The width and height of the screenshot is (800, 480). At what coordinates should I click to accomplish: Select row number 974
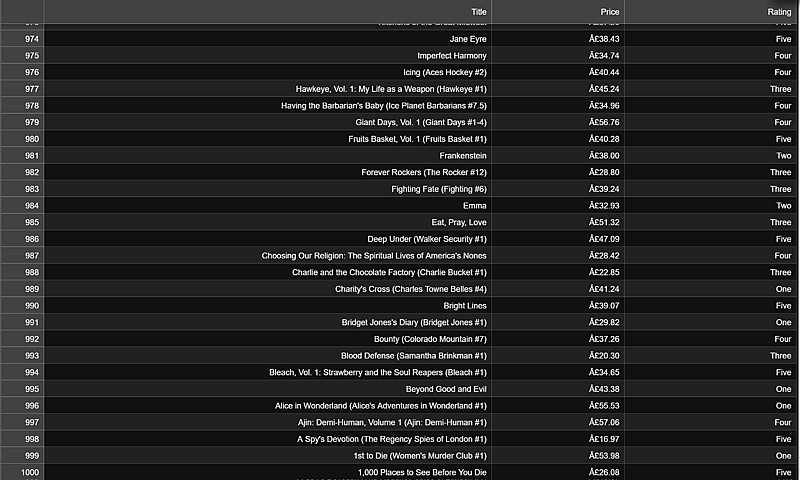tap(22, 39)
